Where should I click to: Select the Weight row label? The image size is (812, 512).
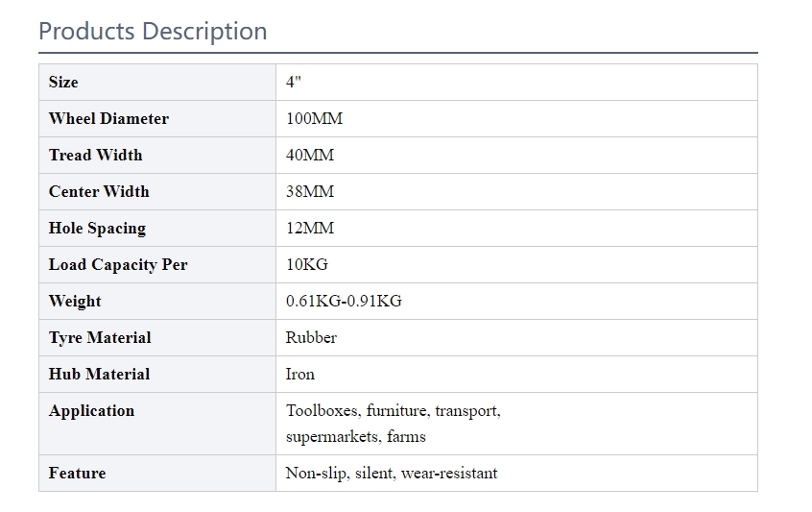tap(75, 302)
